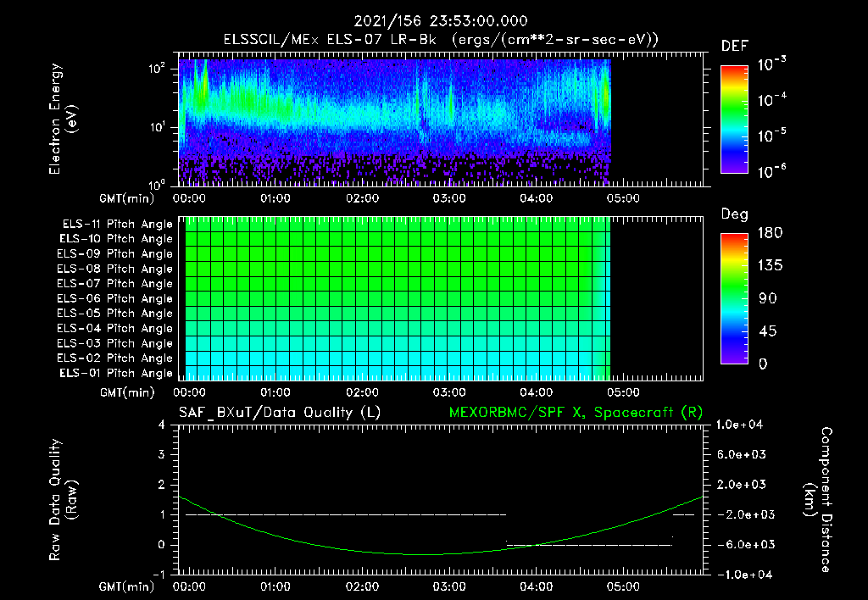Click GMT(min) label under the electron energy plot
Screen dimensions: 868x600
pos(127,198)
